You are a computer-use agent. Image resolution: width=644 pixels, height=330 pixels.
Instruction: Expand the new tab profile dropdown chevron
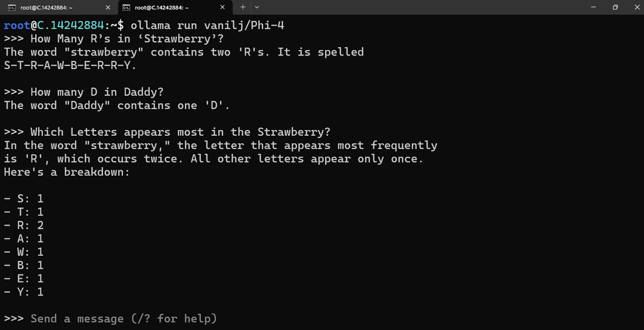pos(256,7)
